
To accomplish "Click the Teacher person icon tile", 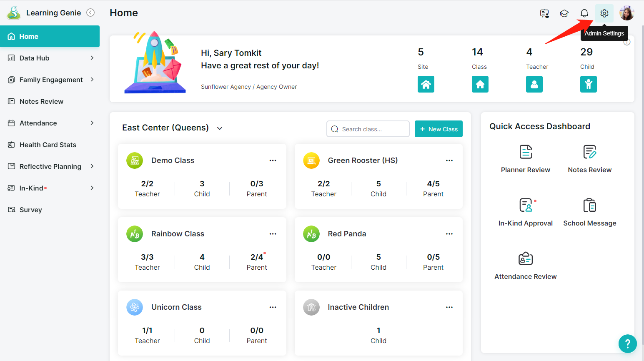I will pyautogui.click(x=534, y=84).
